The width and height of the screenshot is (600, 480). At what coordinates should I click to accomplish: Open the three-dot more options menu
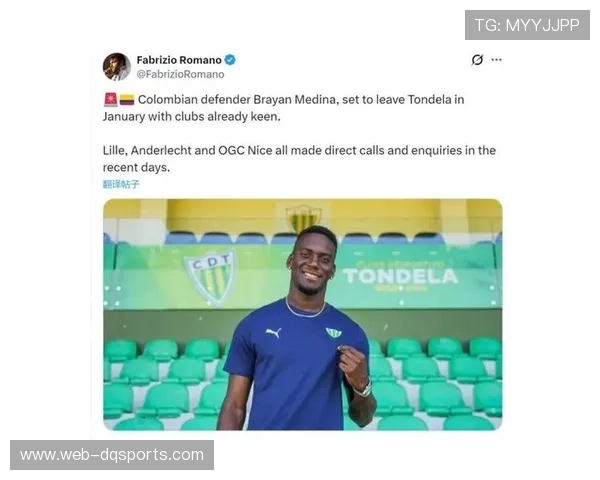point(496,60)
